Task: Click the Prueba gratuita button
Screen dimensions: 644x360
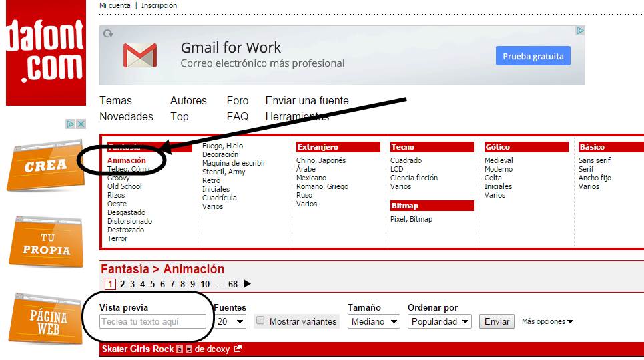Action: coord(533,56)
